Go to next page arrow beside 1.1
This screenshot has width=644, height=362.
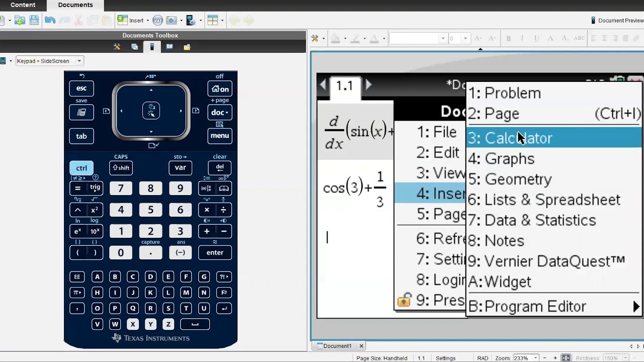pyautogui.click(x=369, y=85)
